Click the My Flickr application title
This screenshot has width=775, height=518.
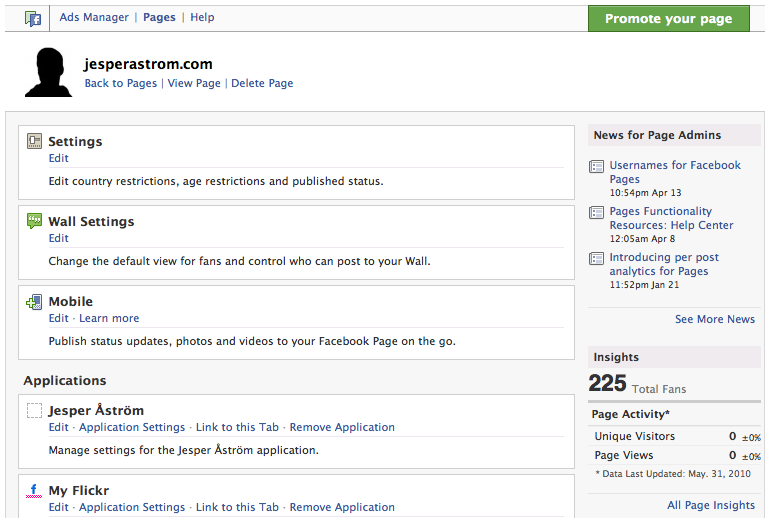pyautogui.click(x=79, y=490)
